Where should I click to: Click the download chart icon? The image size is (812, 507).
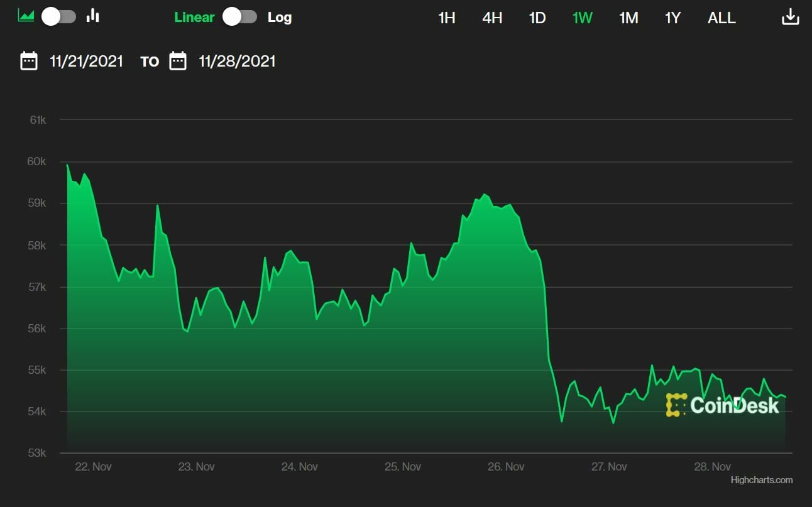[790, 18]
